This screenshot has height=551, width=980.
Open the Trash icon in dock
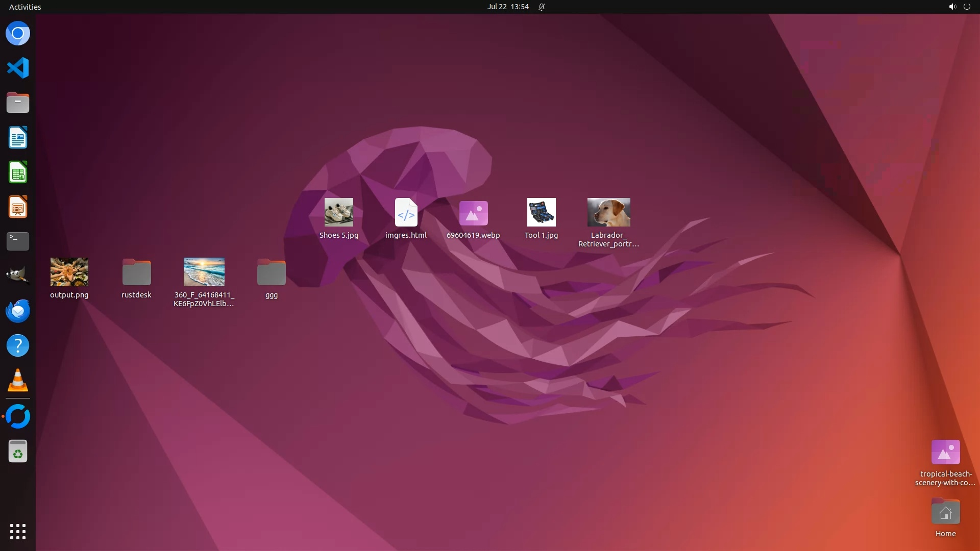[x=18, y=452]
